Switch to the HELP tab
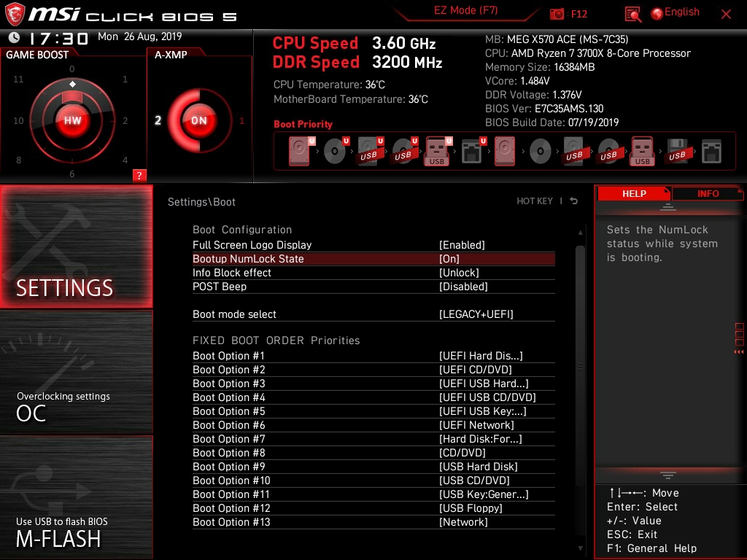This screenshot has width=747, height=560. click(634, 193)
